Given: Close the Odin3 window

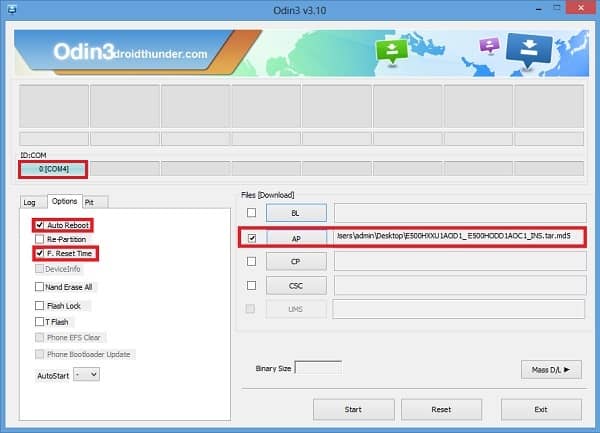Looking at the screenshot, I should point(580,8).
